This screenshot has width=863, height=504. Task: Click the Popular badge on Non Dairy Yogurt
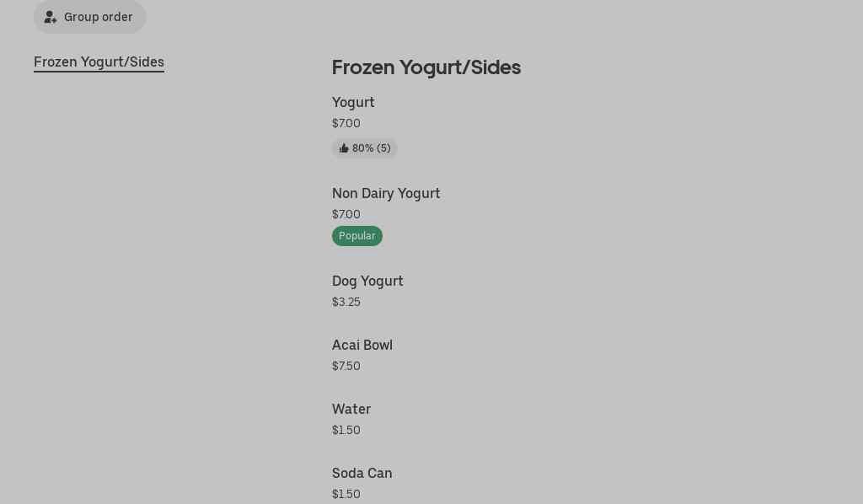tap(357, 235)
